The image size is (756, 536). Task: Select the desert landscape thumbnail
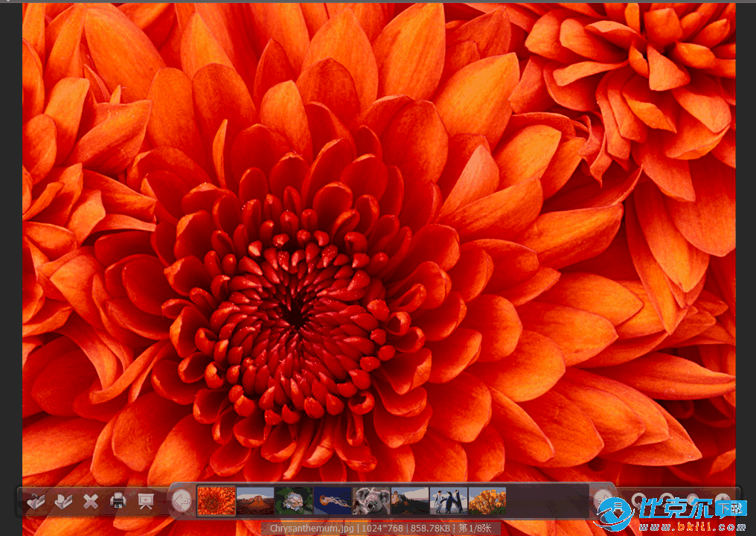(x=255, y=501)
